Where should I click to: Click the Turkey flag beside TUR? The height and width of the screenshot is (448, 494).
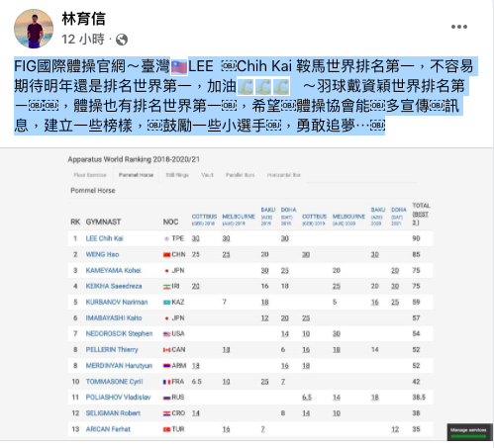(x=167, y=429)
